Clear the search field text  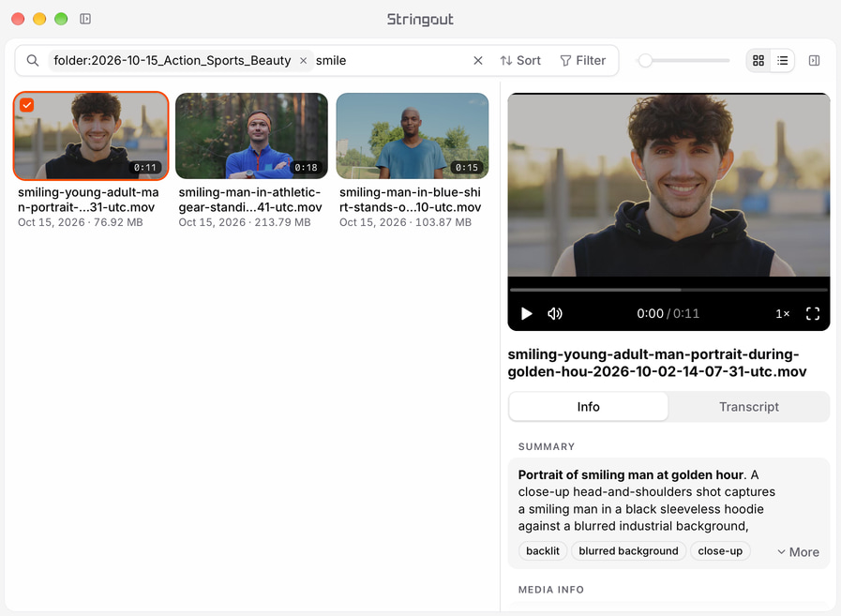tap(478, 61)
